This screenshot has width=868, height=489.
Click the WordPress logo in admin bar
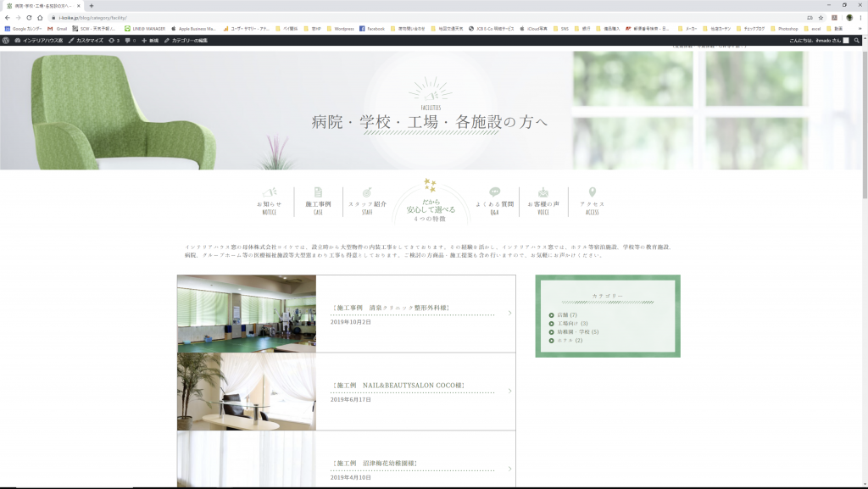click(x=6, y=41)
